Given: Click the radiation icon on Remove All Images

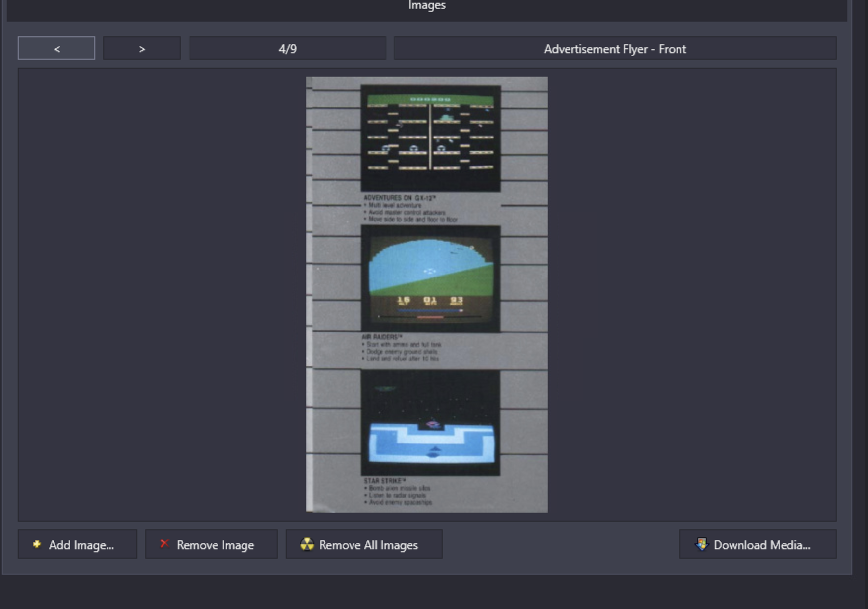Looking at the screenshot, I should pos(307,544).
